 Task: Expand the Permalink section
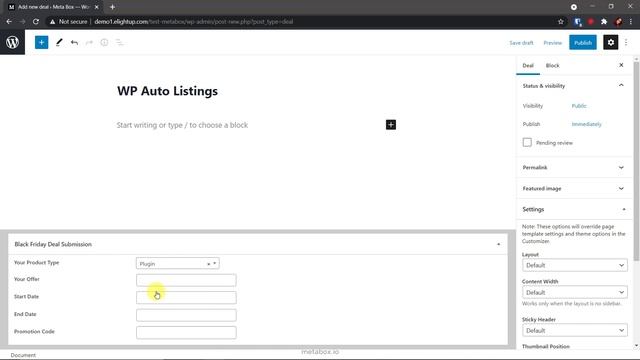click(574, 167)
